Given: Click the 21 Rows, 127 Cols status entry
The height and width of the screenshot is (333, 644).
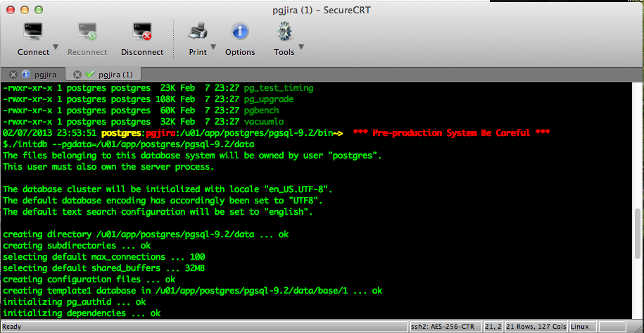Looking at the screenshot, I should coord(536,327).
